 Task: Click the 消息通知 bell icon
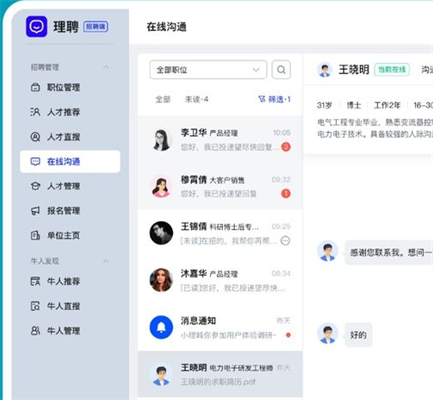click(161, 327)
